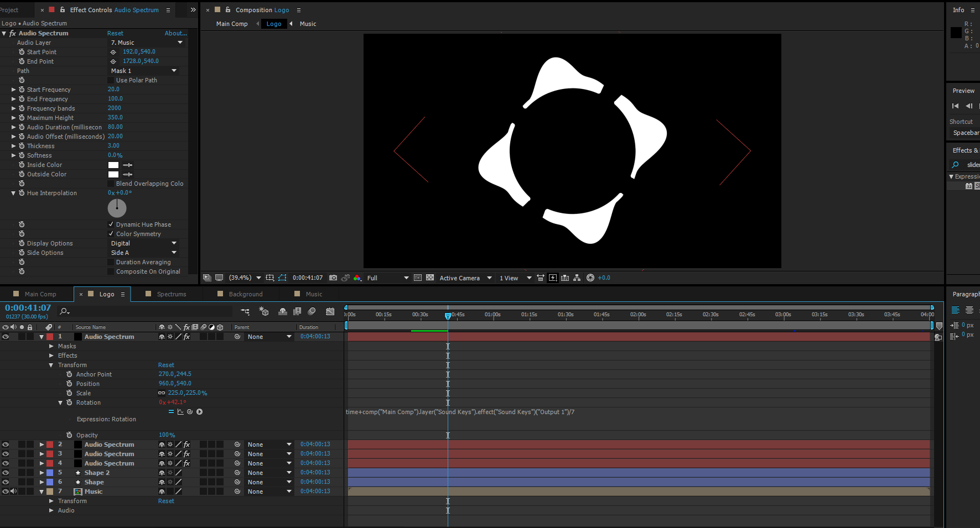Open the Main Comp timeline tab
This screenshot has width=980, height=528.
(x=40, y=294)
